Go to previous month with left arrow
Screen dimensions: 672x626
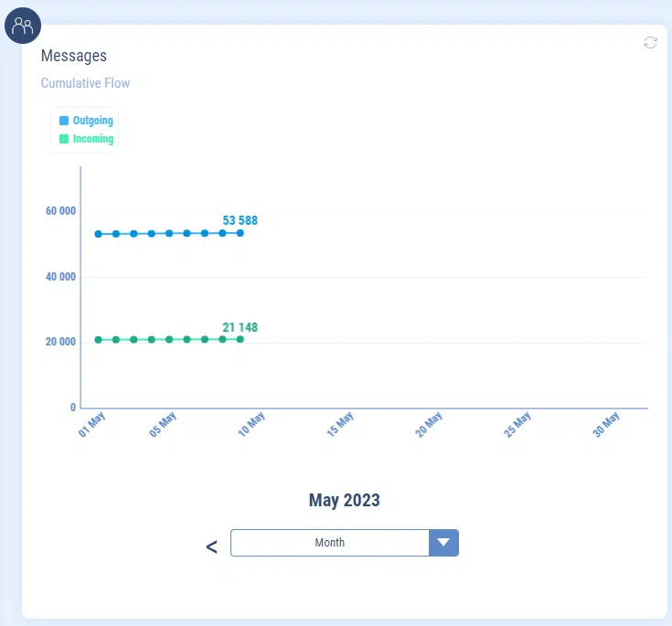[x=211, y=546]
